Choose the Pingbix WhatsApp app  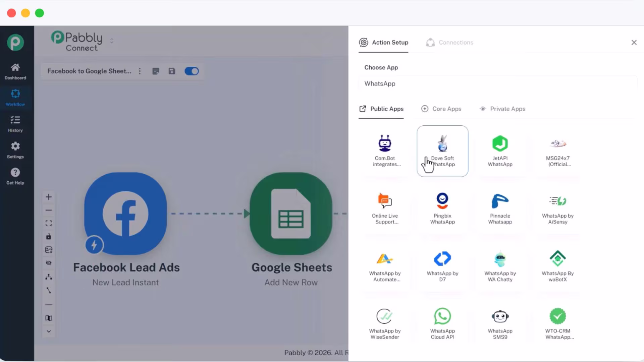point(442,208)
